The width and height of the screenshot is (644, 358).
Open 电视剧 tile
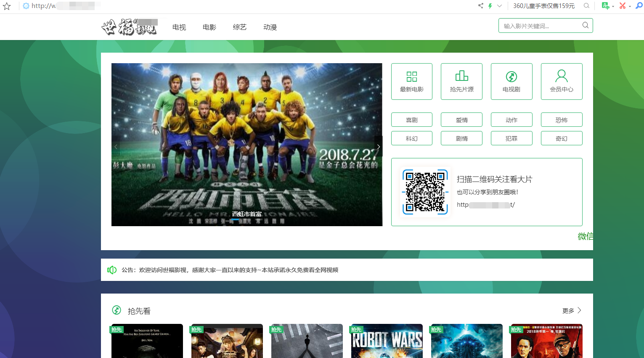point(511,81)
